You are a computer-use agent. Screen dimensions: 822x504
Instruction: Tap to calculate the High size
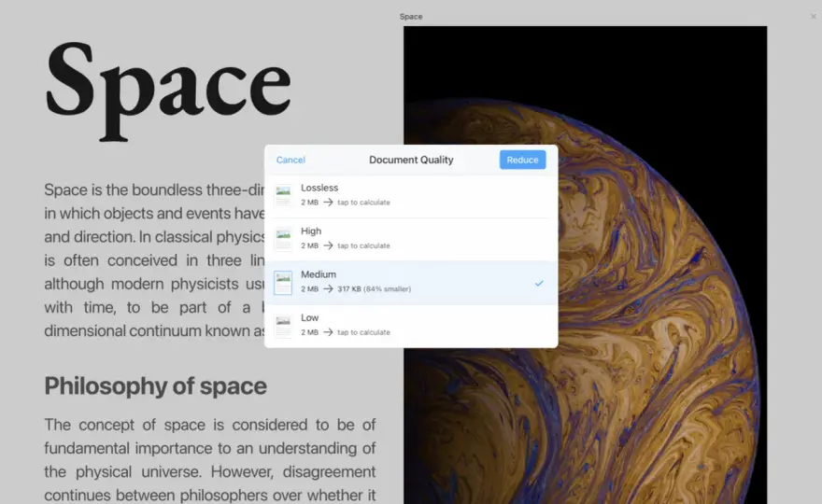363,245
